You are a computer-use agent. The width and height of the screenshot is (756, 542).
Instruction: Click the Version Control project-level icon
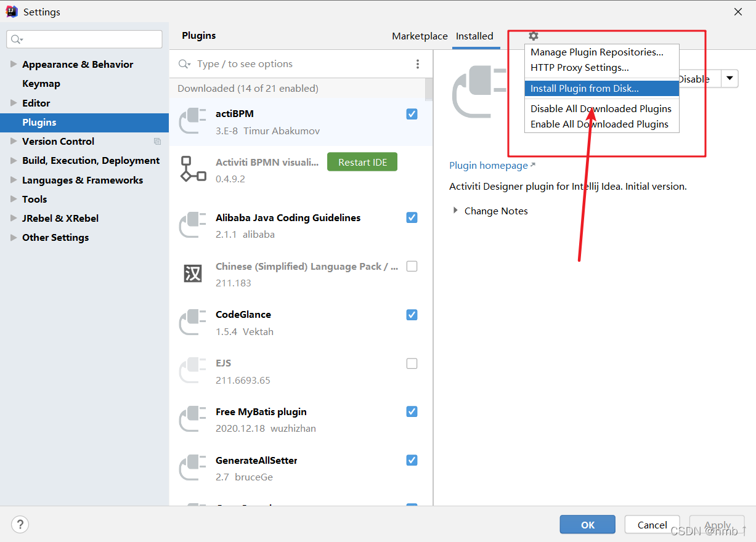point(157,142)
